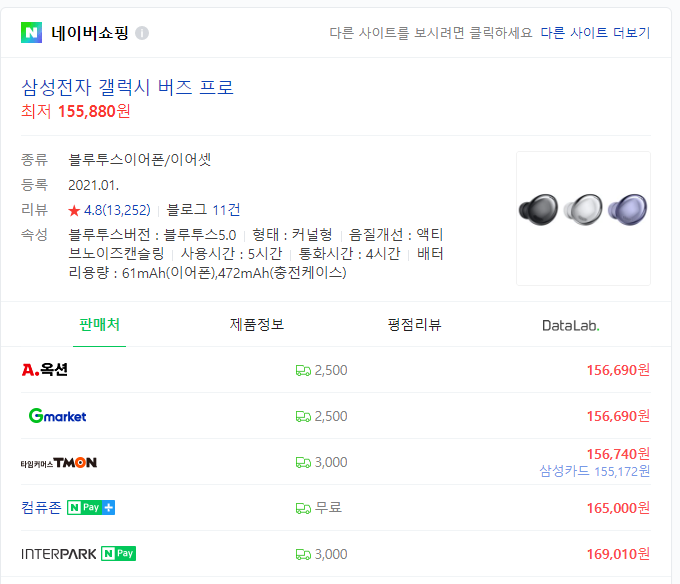Click the 2,500 shipping fee in Gmarket row
The width and height of the screenshot is (680, 584).
pyautogui.click(x=331, y=416)
